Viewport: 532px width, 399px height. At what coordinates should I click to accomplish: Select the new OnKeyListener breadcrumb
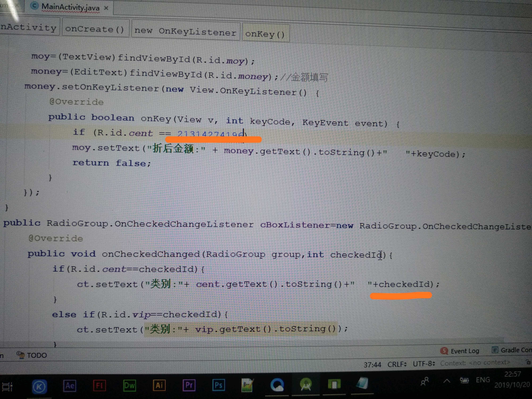185,32
